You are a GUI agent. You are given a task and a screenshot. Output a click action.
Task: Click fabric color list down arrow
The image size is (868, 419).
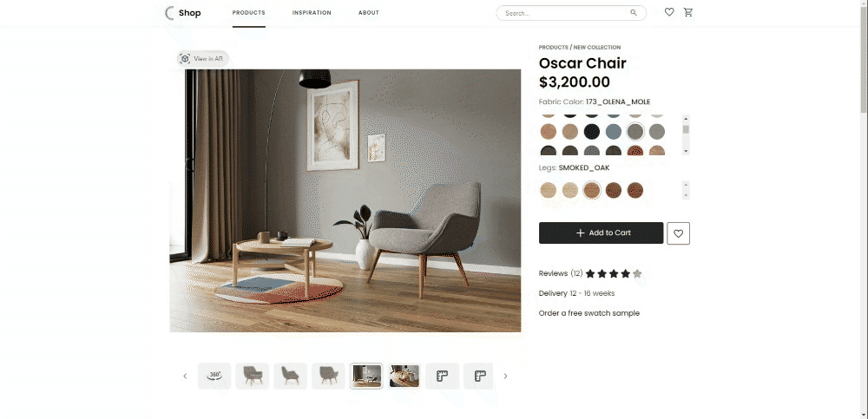click(x=686, y=151)
